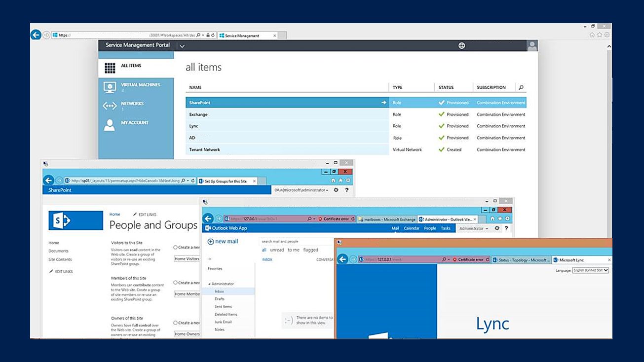This screenshot has height=362, width=644.
Task: Click the home icon in SharePoint browser toolbar
Action: pyautogui.click(x=333, y=181)
